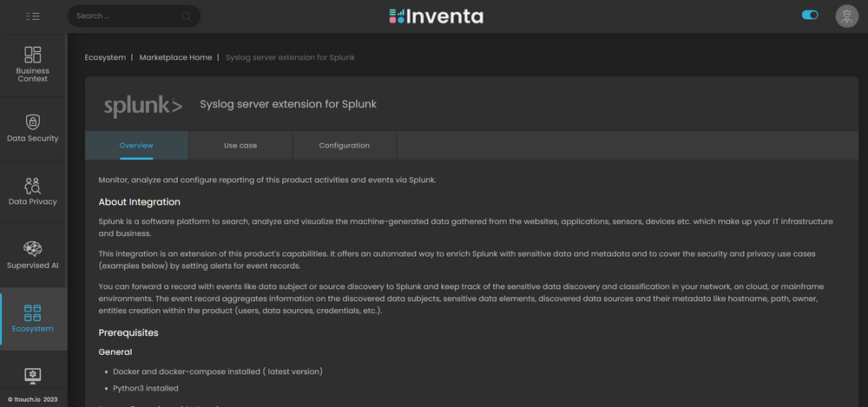Open Business Context in the sidebar
The height and width of the screenshot is (407, 868).
point(33,65)
